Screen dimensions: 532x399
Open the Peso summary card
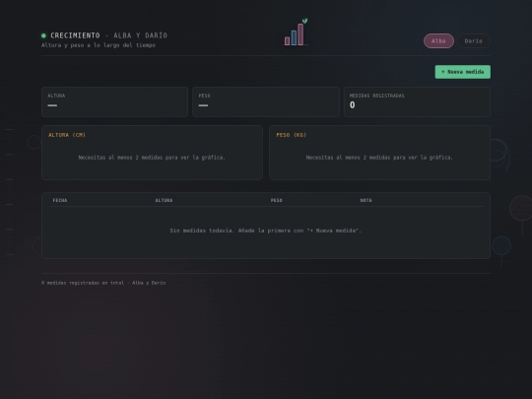pos(266,101)
